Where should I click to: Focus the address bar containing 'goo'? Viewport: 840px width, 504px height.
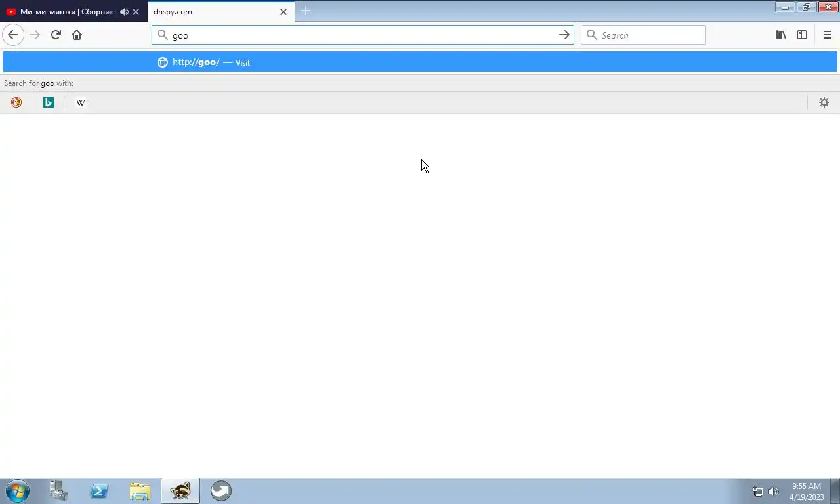coord(363,35)
